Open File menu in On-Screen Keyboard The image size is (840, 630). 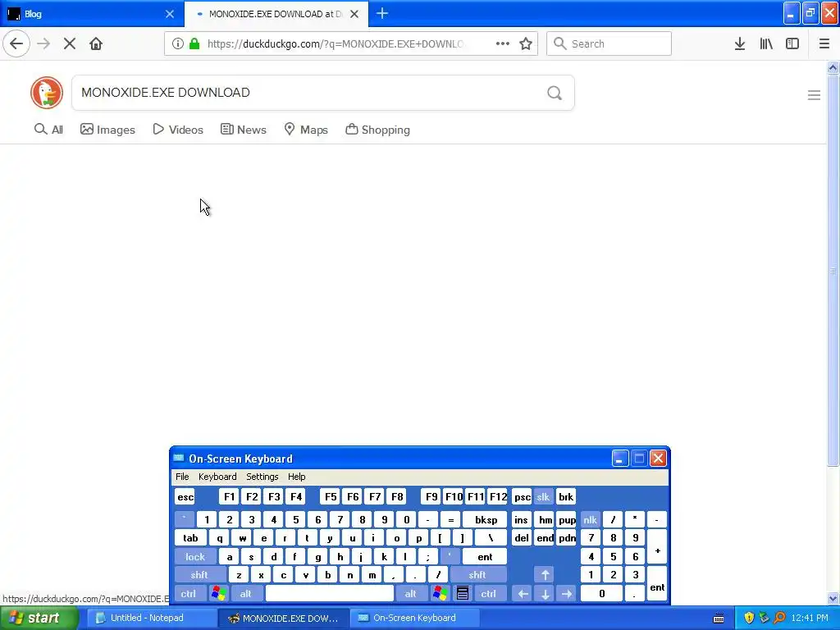point(182,477)
